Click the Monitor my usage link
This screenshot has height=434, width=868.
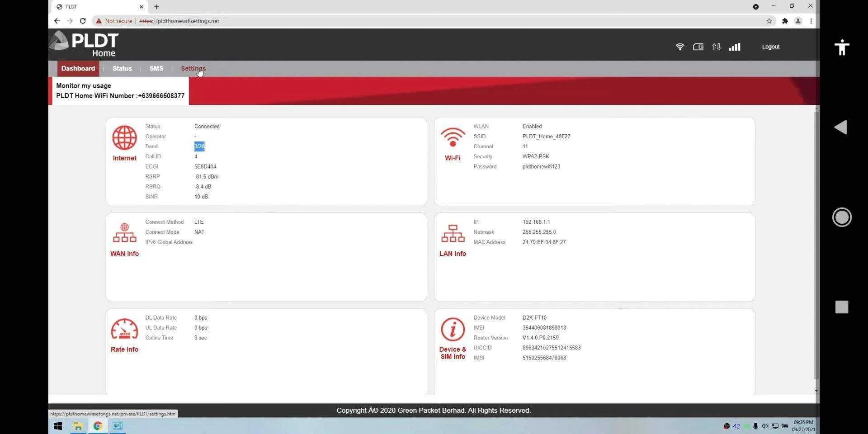[x=84, y=85]
